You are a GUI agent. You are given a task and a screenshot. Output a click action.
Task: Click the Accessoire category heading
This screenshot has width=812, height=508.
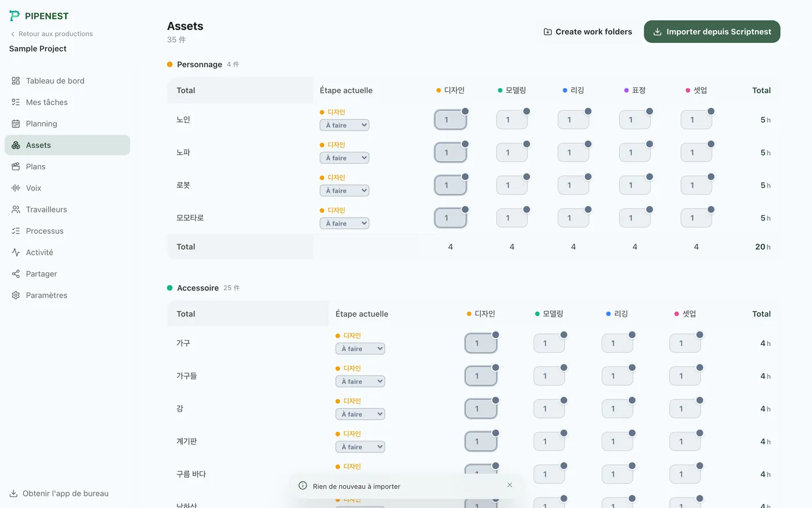click(x=198, y=288)
